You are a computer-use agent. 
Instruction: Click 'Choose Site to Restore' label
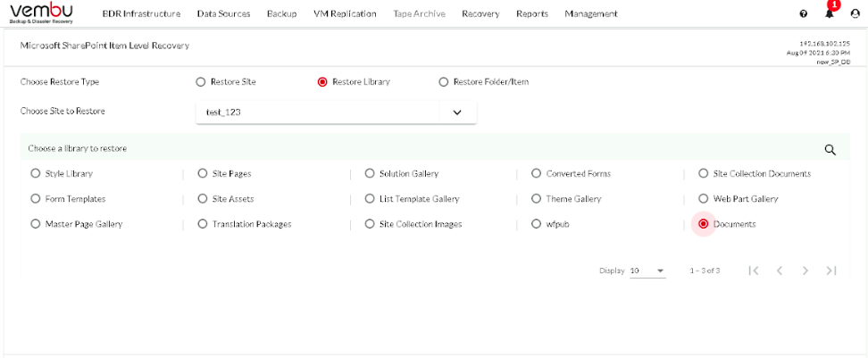(63, 111)
